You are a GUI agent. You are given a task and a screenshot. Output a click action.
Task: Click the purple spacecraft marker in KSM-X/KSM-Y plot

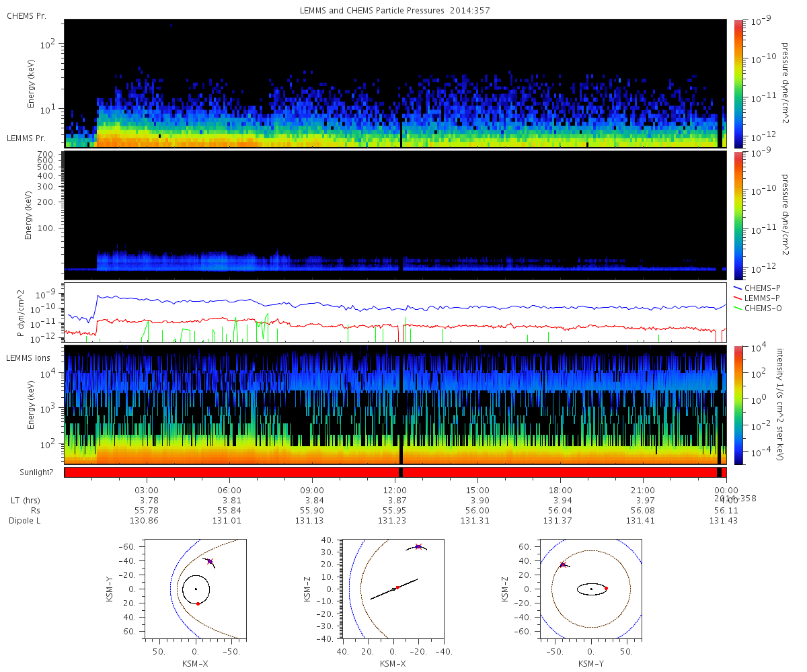pos(210,561)
